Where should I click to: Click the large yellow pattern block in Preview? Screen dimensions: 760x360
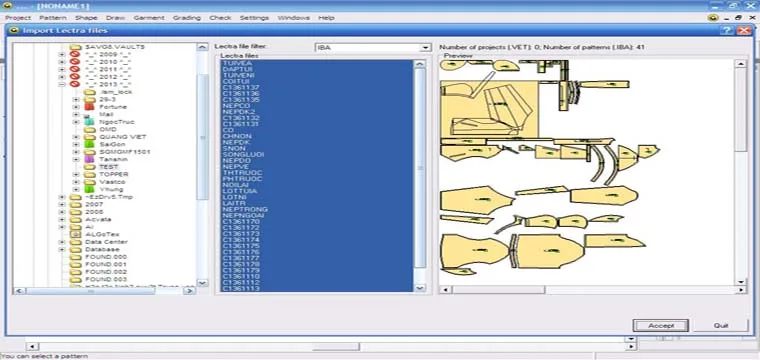[489, 109]
